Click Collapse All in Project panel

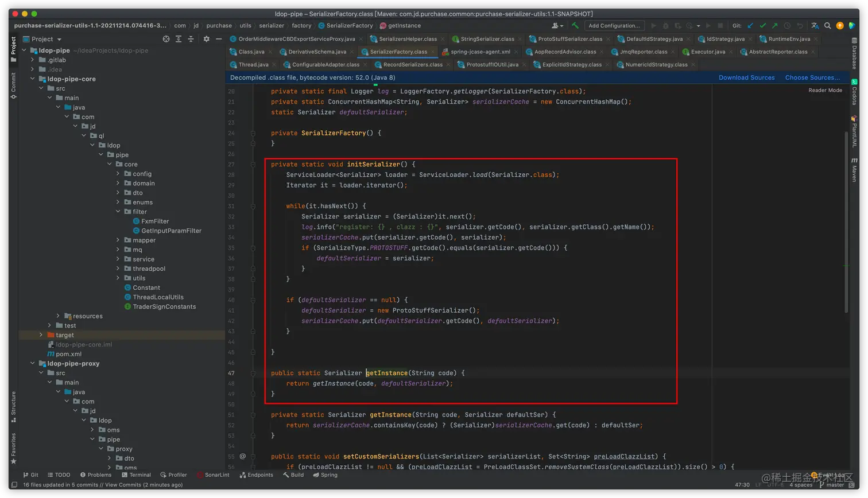point(191,39)
